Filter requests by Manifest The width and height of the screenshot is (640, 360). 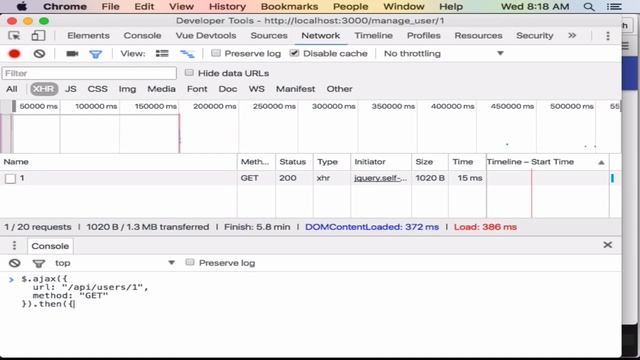tap(296, 89)
